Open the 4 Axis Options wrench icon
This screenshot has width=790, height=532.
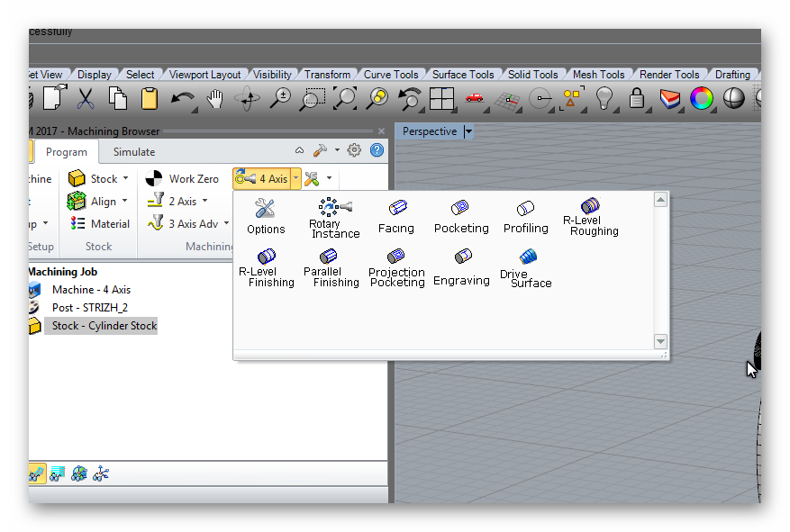265,218
